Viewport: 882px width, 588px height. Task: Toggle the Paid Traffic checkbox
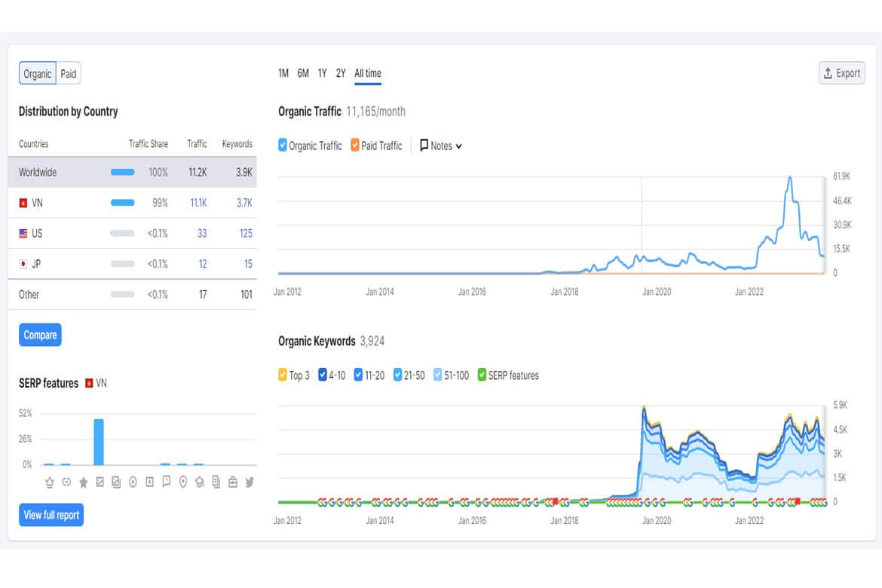[x=355, y=145]
